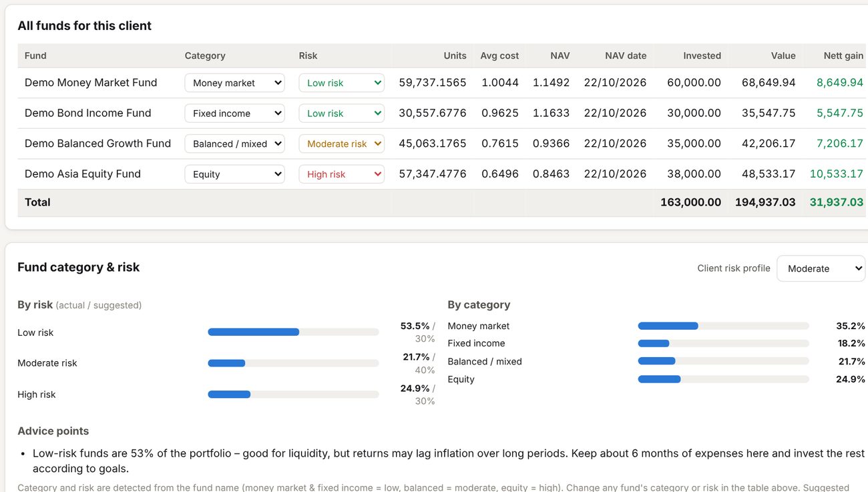
Task: Select the Demo Money Market Fund name
Action: point(91,83)
